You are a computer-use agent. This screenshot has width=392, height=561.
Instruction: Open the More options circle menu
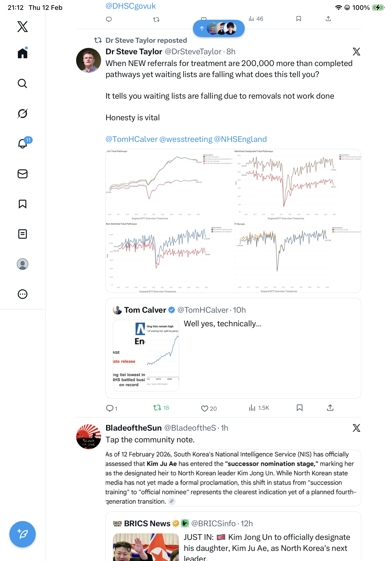(23, 294)
